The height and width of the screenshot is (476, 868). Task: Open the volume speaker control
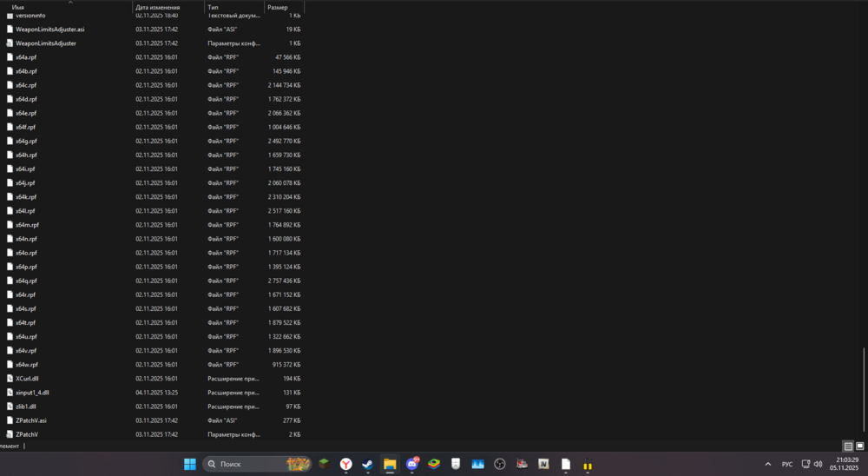[818, 464]
